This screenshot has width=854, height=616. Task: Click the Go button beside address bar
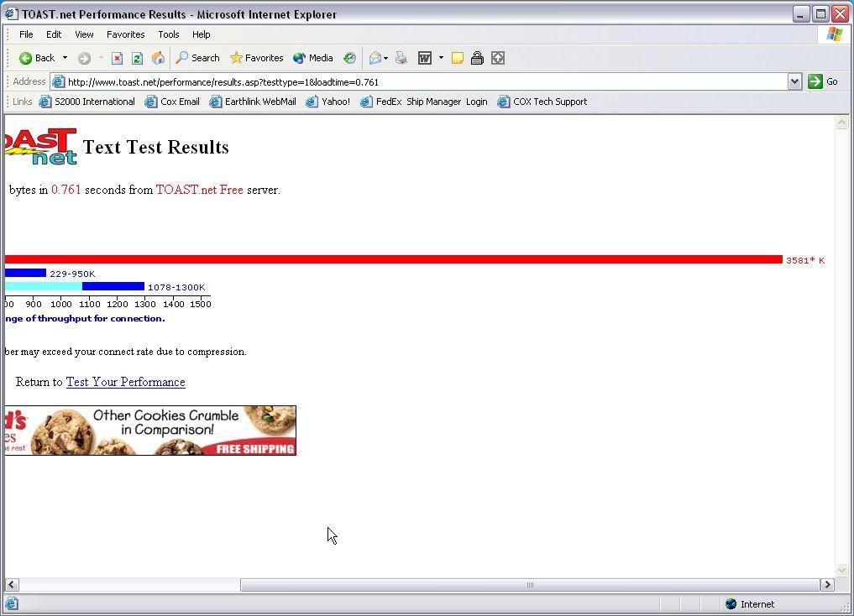tap(823, 81)
